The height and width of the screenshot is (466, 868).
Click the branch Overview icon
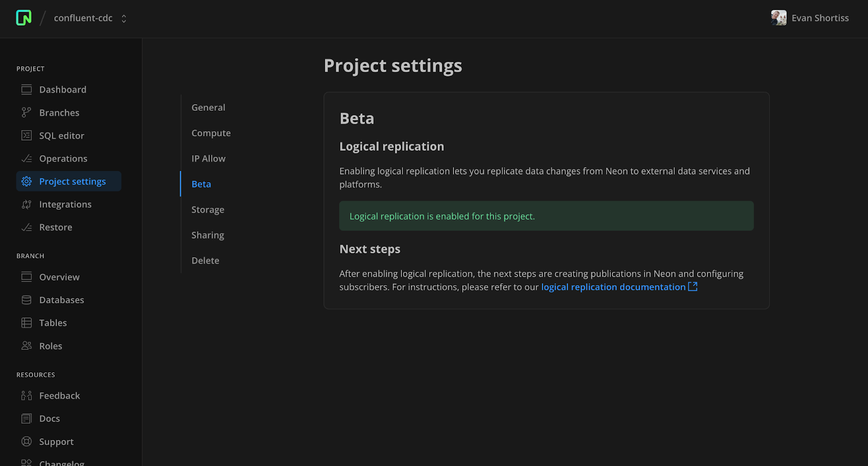[27, 277]
